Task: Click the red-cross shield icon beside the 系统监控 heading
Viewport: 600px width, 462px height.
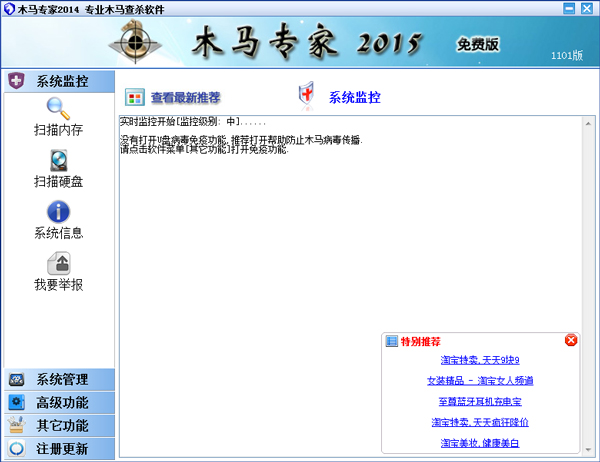Action: click(307, 96)
